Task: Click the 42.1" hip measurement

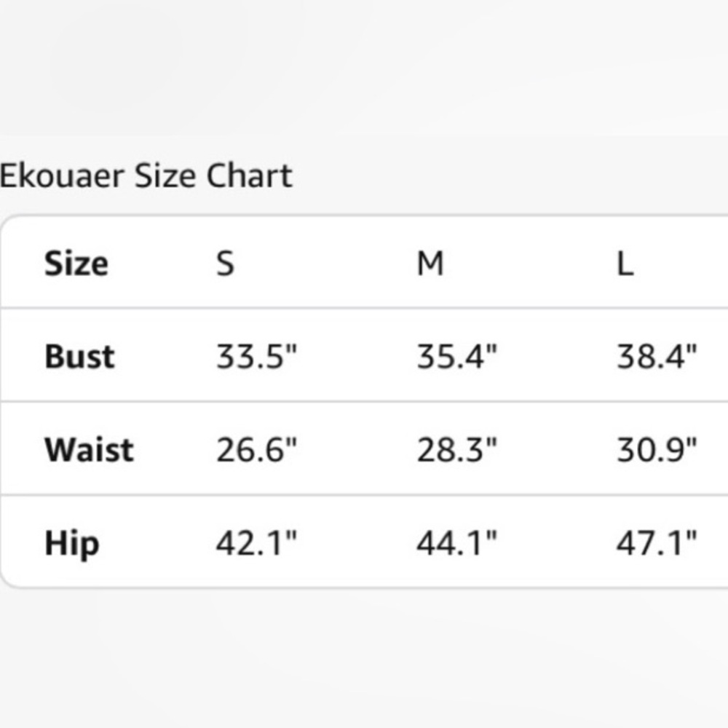Action: [256, 543]
